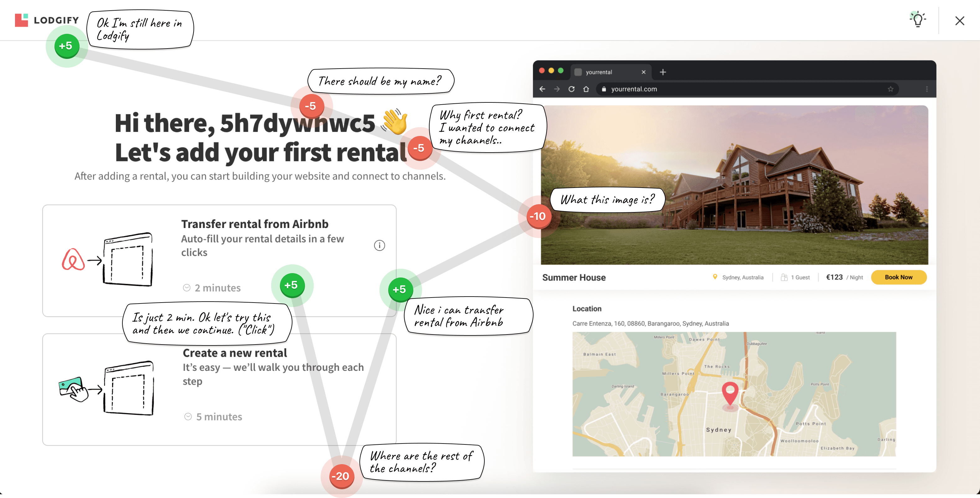Click the lightbulb tips icon
The height and width of the screenshot is (498, 980).
[x=918, y=20]
